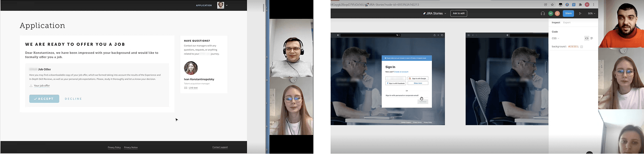Open Chrome extensions puzzle icon
Image resolution: width=644 pixels, height=154 pixels.
pyautogui.click(x=580, y=5)
